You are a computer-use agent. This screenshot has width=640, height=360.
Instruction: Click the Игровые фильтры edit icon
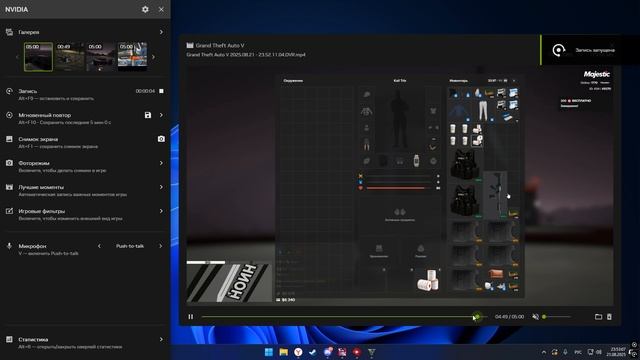(9, 211)
